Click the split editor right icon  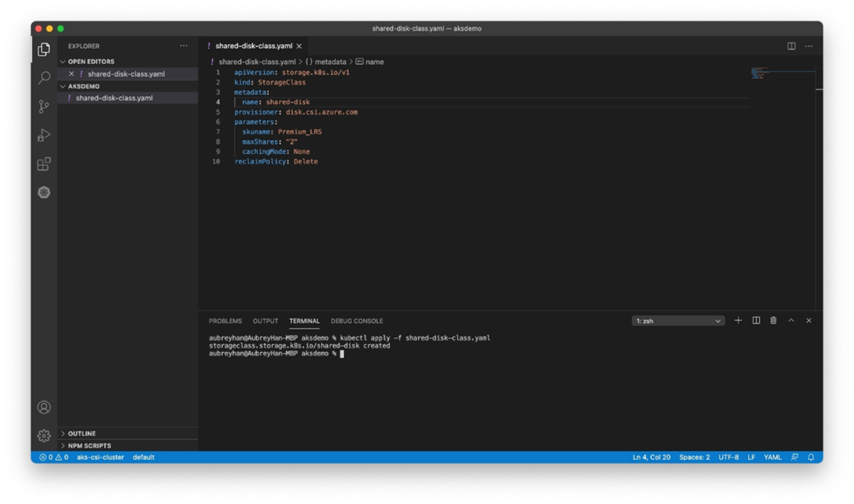[x=791, y=46]
